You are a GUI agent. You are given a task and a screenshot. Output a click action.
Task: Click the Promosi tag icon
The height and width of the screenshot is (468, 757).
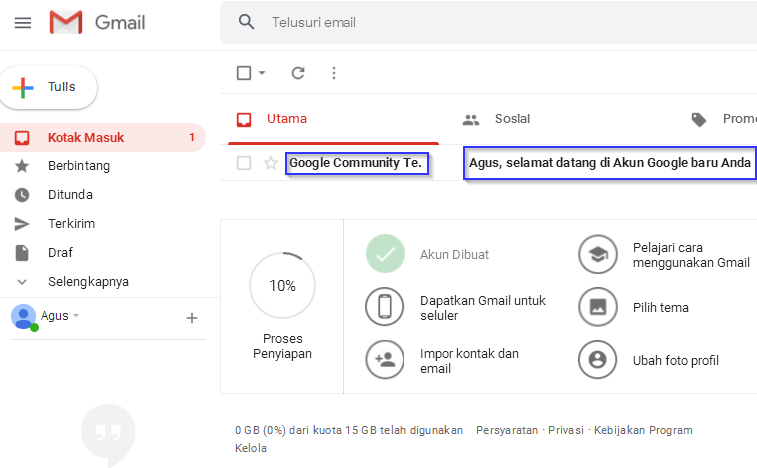click(699, 120)
